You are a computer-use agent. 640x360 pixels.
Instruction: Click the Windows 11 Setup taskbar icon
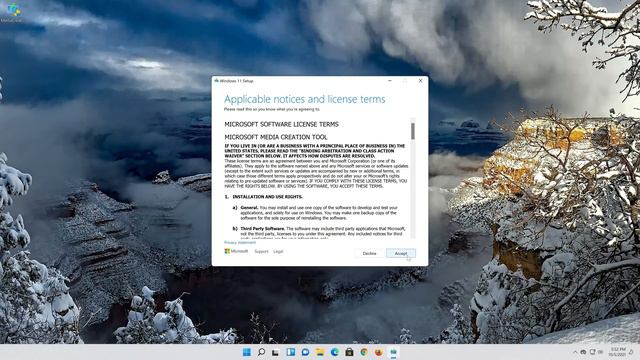coord(393,352)
